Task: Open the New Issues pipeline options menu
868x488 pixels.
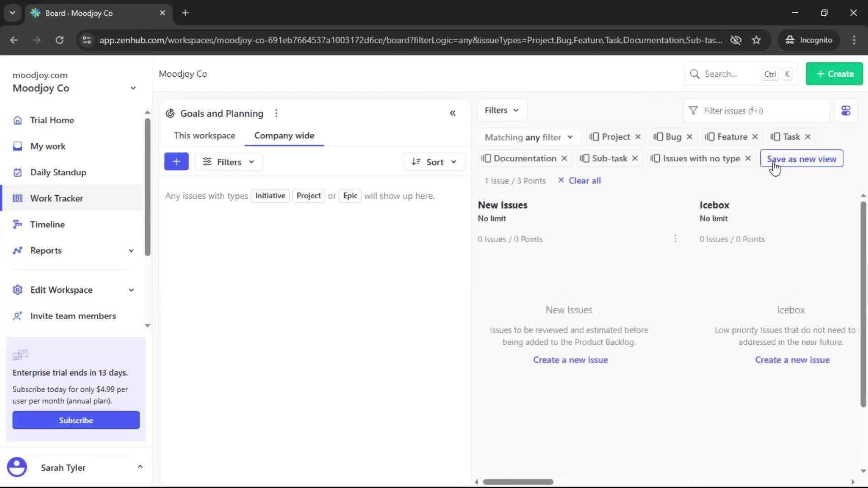Action: [675, 239]
